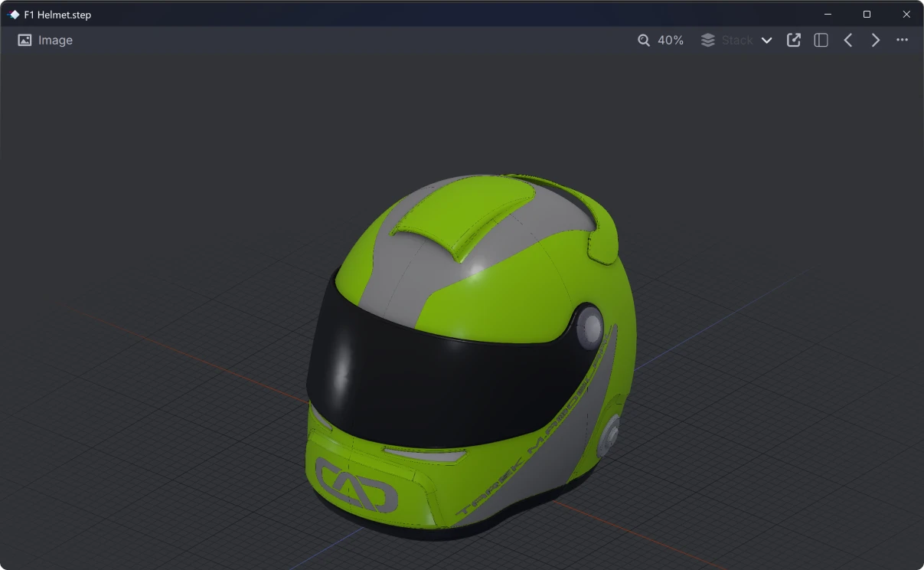Viewport: 924px width, 570px height.
Task: Navigate to previous file with left chevron
Action: click(x=847, y=40)
